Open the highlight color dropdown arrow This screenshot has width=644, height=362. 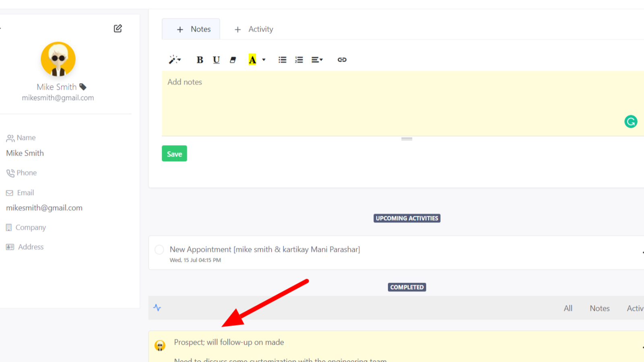pyautogui.click(x=264, y=60)
